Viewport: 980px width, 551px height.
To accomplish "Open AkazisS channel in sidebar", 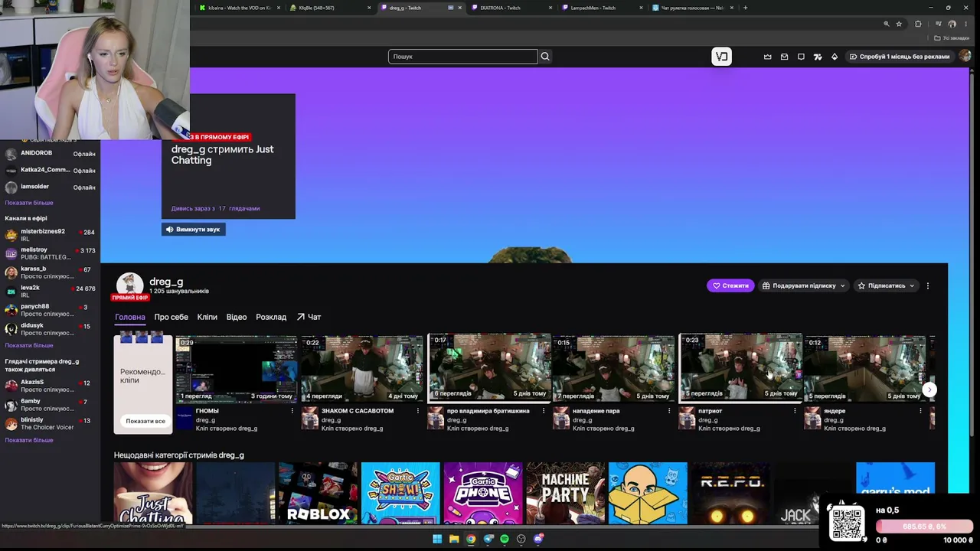I will click(x=50, y=386).
